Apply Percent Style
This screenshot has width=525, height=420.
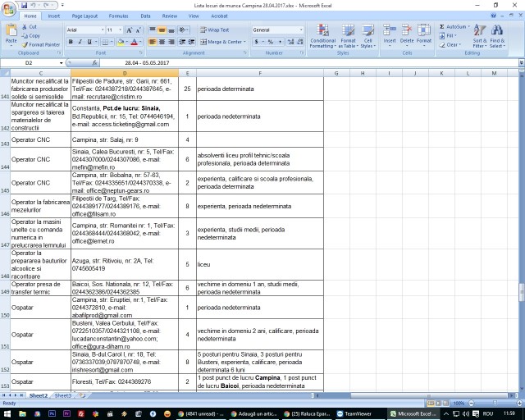(271, 42)
